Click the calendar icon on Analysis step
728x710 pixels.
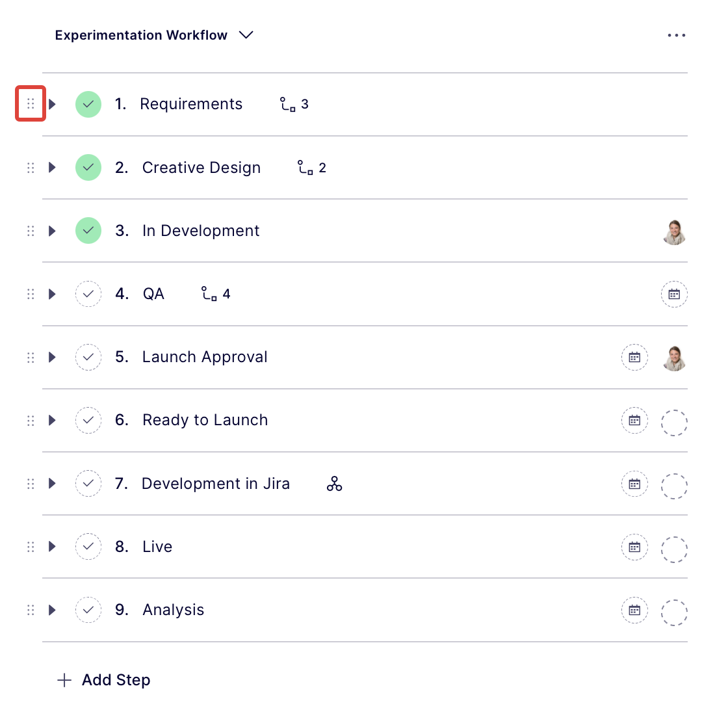coord(634,611)
